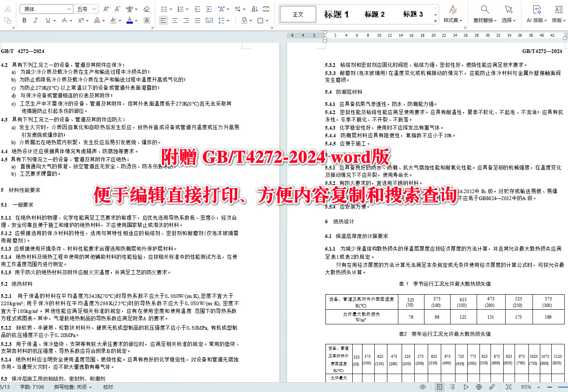
Task: Open borders dropdown arrow
Action: point(267,20)
